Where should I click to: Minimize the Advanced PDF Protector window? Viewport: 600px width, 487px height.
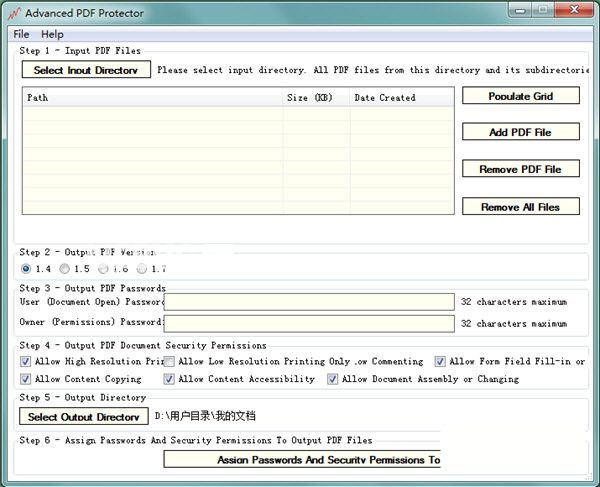tap(520, 10)
